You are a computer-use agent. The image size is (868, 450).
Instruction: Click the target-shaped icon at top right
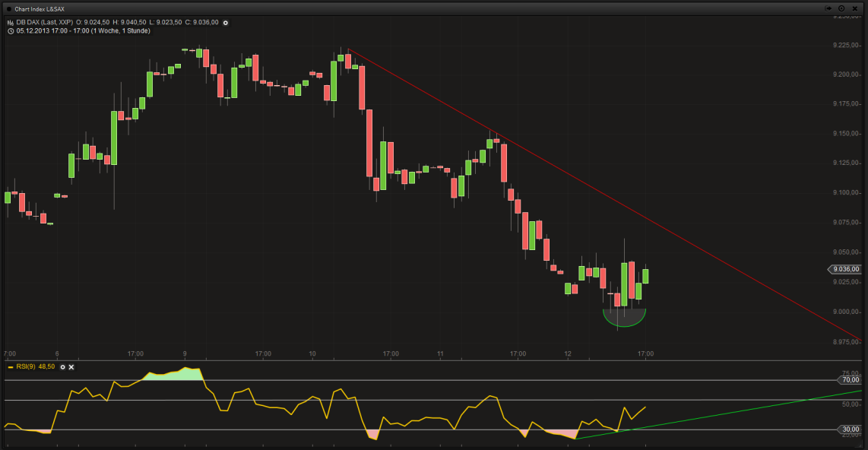point(841,8)
